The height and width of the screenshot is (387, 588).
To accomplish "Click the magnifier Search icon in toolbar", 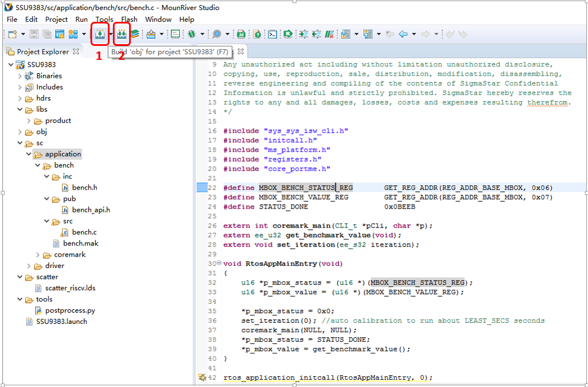I will click(216, 34).
